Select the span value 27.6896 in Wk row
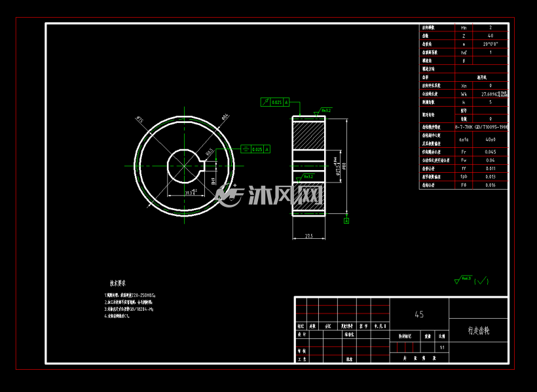The width and height of the screenshot is (537, 392). (490, 94)
